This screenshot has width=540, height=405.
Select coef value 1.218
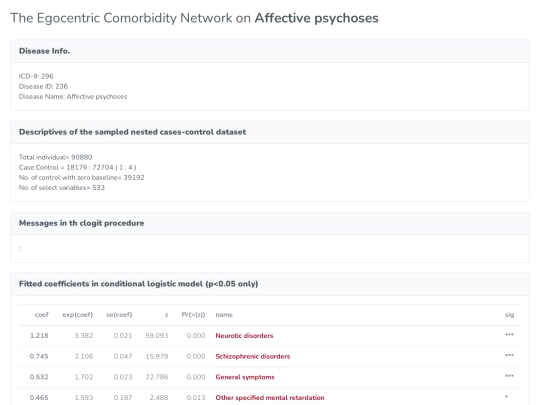pyautogui.click(x=39, y=335)
